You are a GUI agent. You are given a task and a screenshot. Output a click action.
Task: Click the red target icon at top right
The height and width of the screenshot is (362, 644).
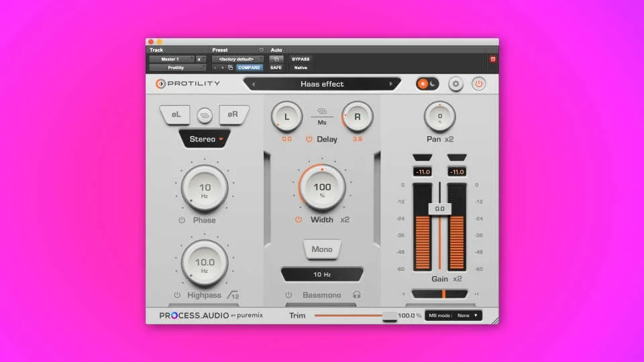pyautogui.click(x=493, y=59)
